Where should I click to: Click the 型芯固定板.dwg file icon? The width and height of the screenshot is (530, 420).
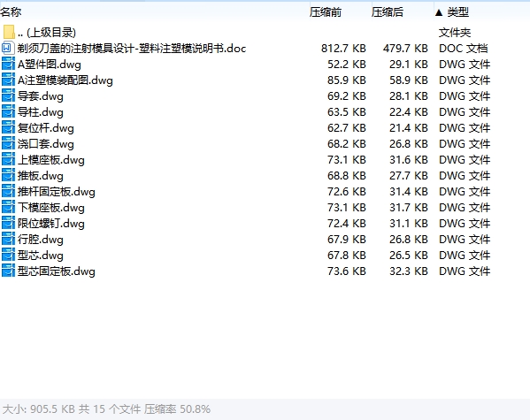coord(8,271)
